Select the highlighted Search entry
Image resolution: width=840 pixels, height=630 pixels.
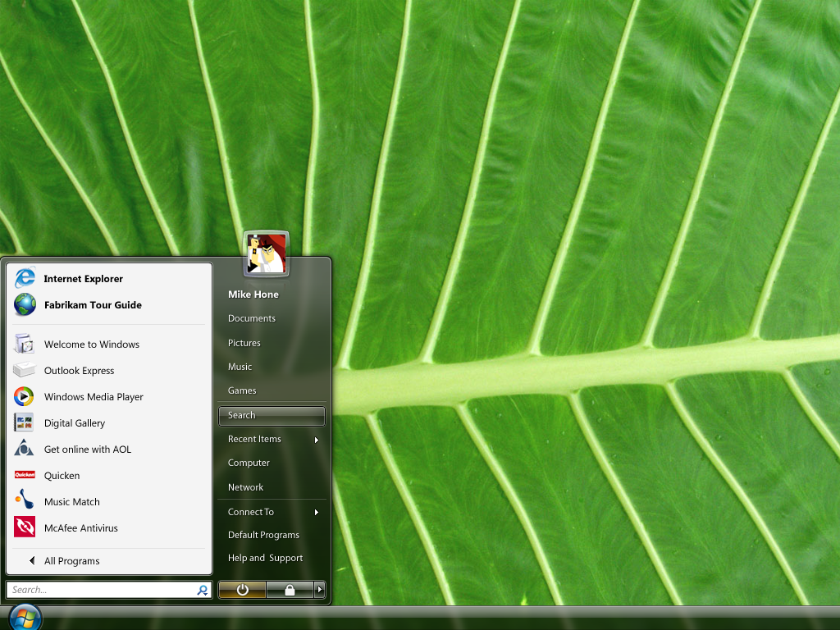272,415
